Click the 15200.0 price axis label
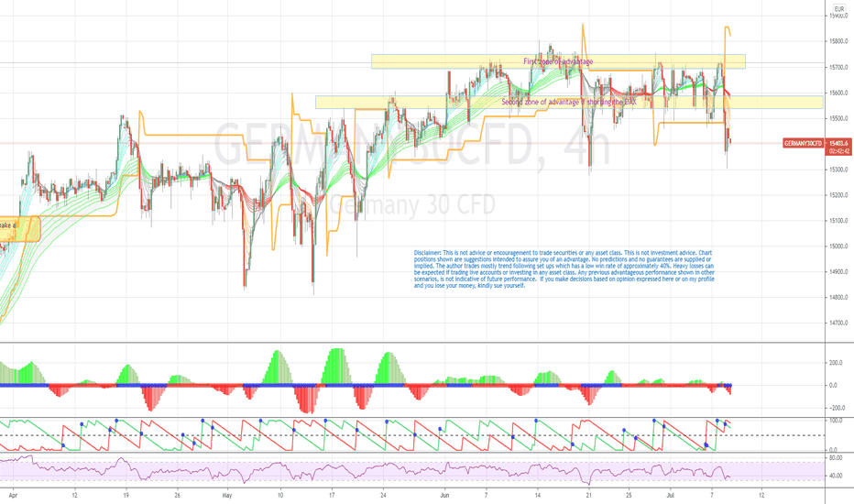 click(838, 195)
